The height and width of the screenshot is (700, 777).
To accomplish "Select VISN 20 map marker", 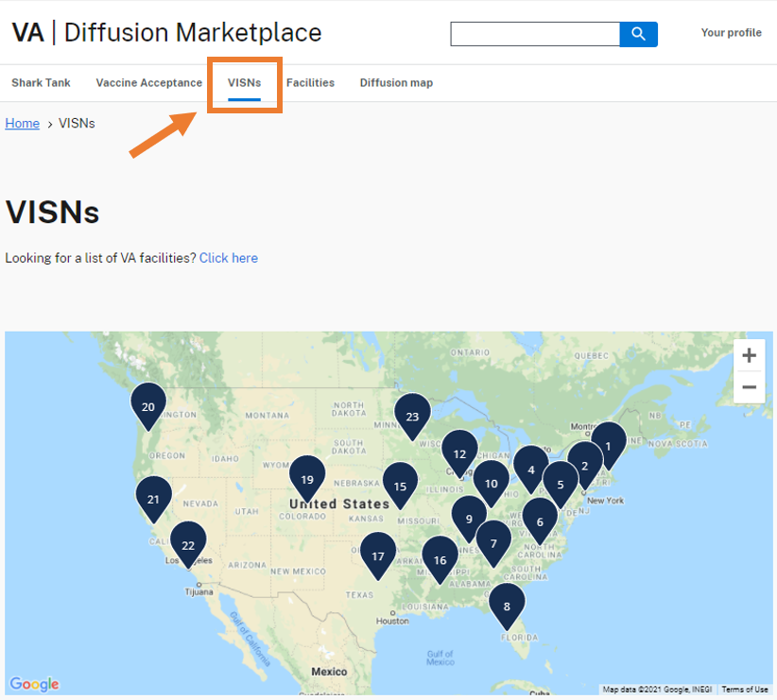I will [148, 406].
